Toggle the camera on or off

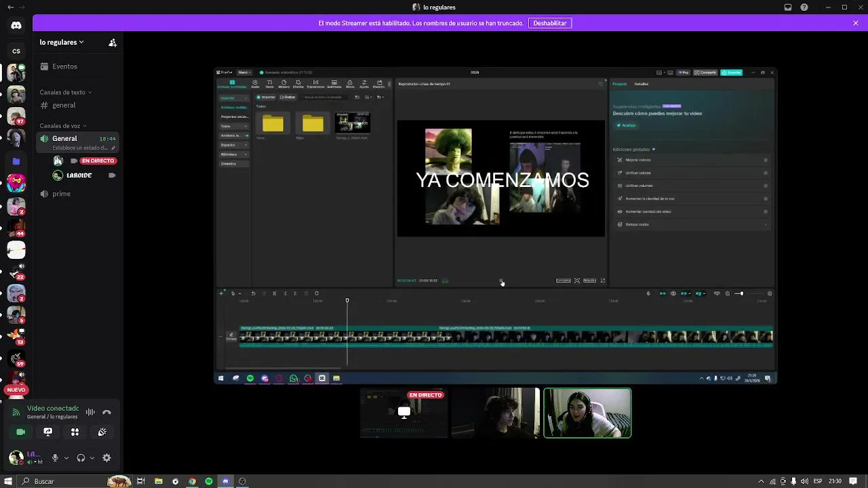[20, 432]
